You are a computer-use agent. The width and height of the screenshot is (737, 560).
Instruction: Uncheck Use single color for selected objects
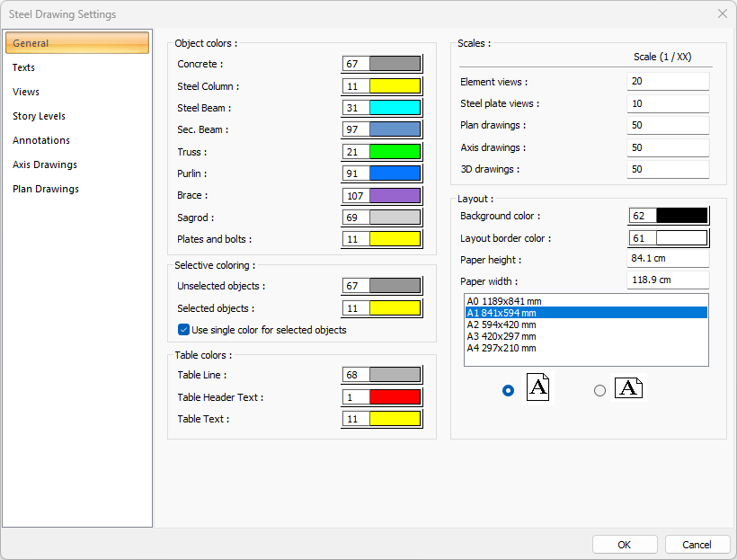[184, 330]
